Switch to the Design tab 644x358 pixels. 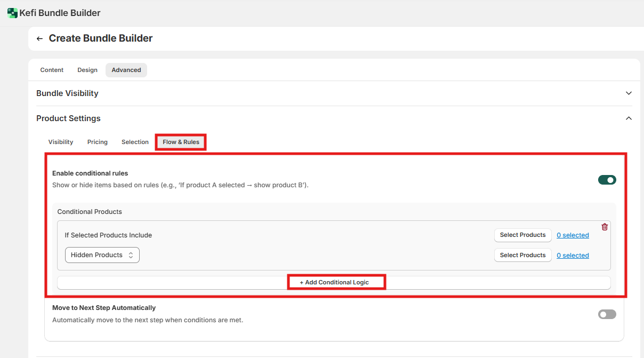pos(87,70)
